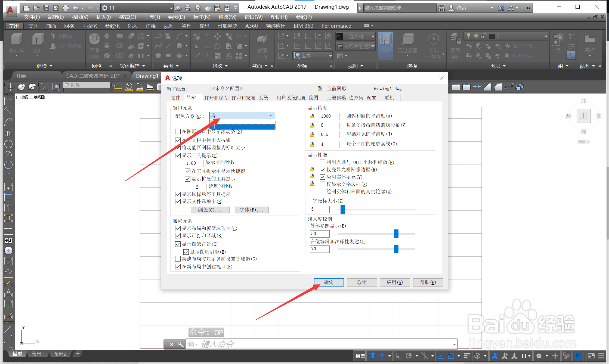Image resolution: width=609 pixels, height=364 pixels.
Task: Click the Plot printer icon in quick access toolbar
Action: point(66,8)
